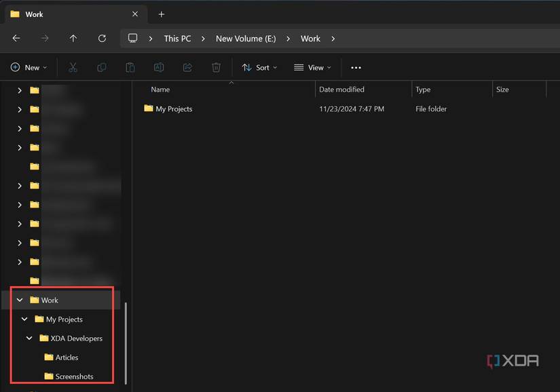Jump to New Volume (E:) via breadcrumb
This screenshot has width=560, height=392.
(245, 39)
